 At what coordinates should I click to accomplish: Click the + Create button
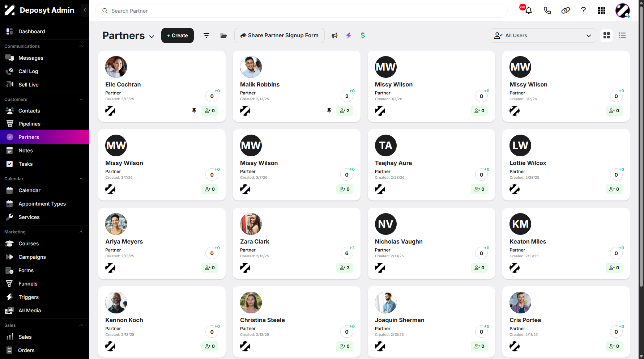178,35
